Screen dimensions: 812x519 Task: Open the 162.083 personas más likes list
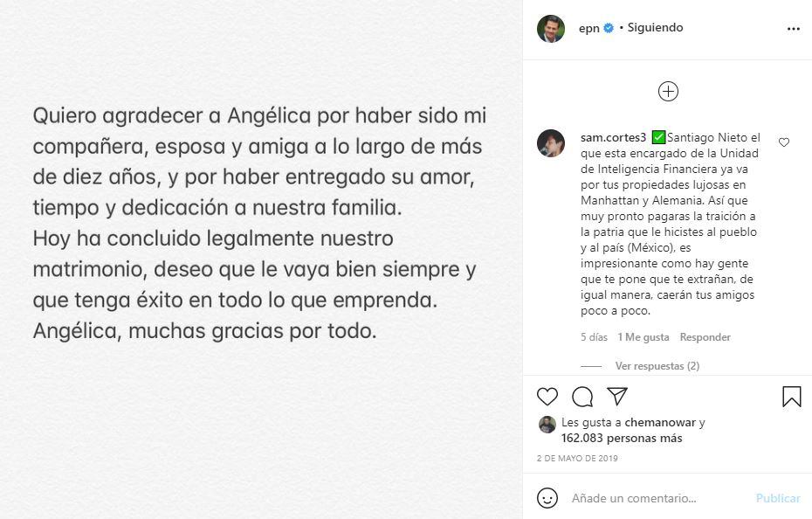(x=622, y=438)
